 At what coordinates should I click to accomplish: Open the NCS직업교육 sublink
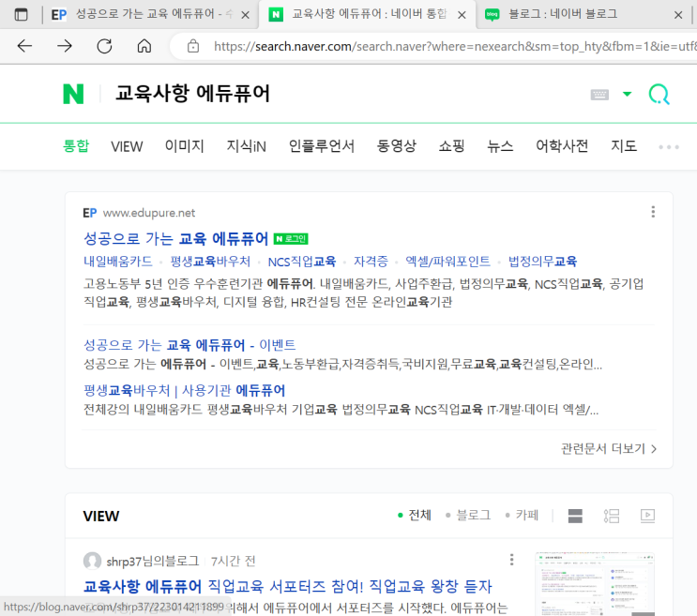(x=302, y=262)
